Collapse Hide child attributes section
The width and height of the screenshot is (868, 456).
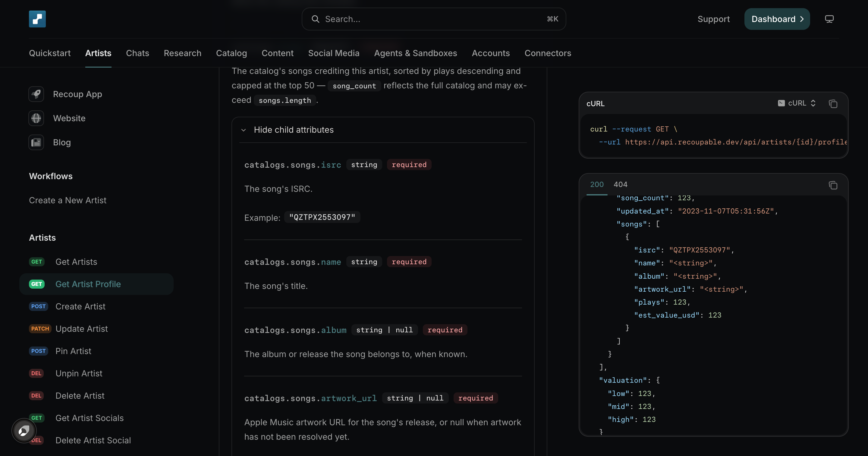tap(288, 130)
